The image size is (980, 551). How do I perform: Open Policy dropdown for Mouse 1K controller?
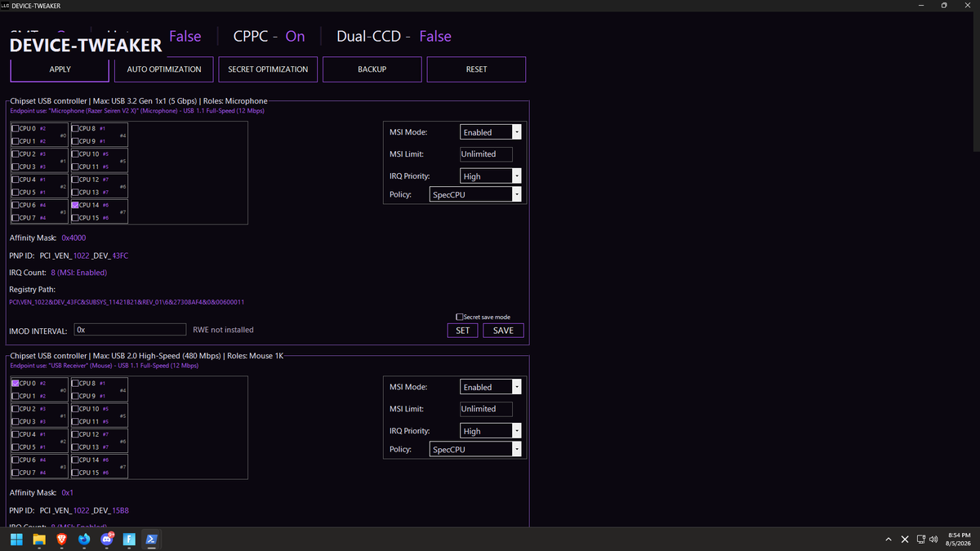coord(475,449)
